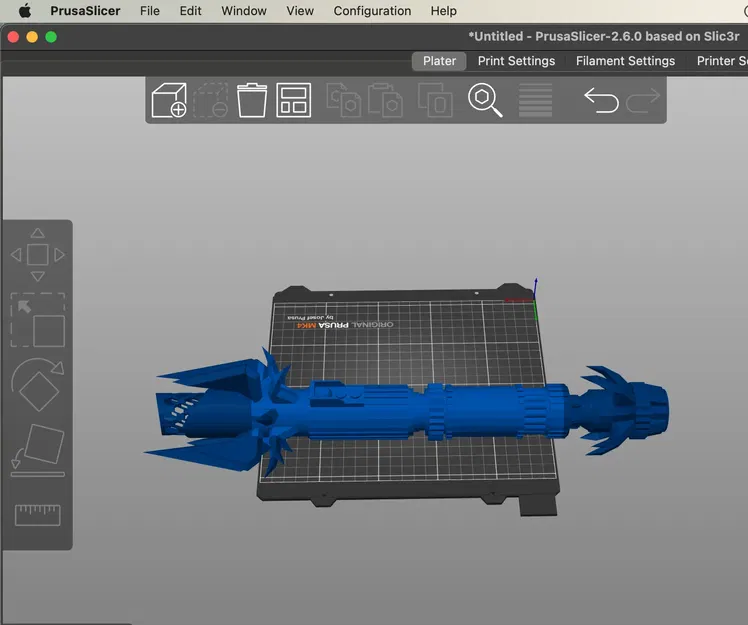
Task: Click the Add instance icon
Action: [435, 100]
